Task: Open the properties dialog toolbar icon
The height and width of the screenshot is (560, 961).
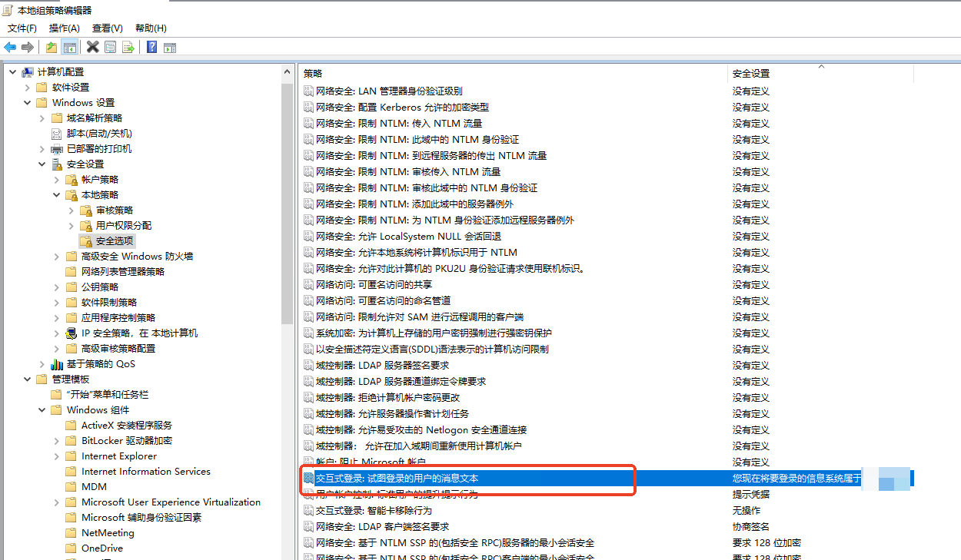Action: pyautogui.click(x=111, y=47)
